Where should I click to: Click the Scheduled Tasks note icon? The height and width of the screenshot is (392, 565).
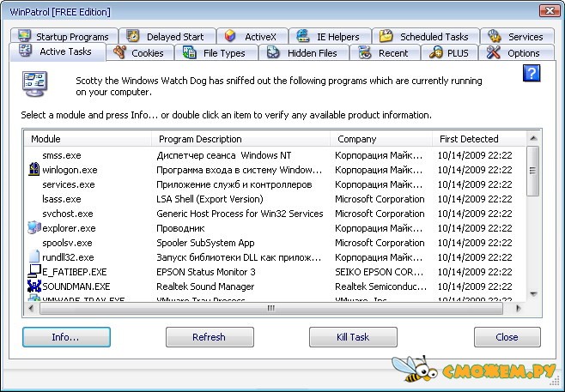tap(386, 36)
